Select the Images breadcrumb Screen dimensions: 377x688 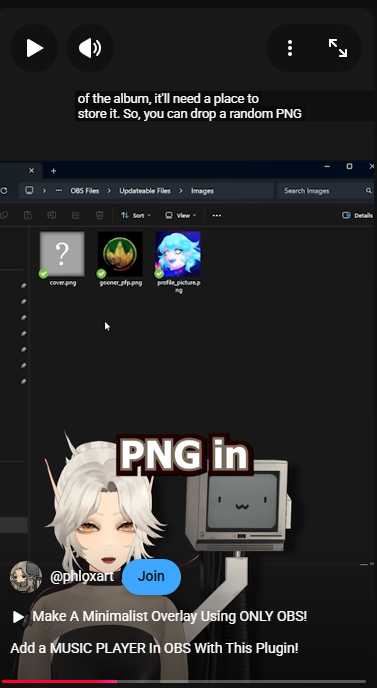tap(202, 191)
